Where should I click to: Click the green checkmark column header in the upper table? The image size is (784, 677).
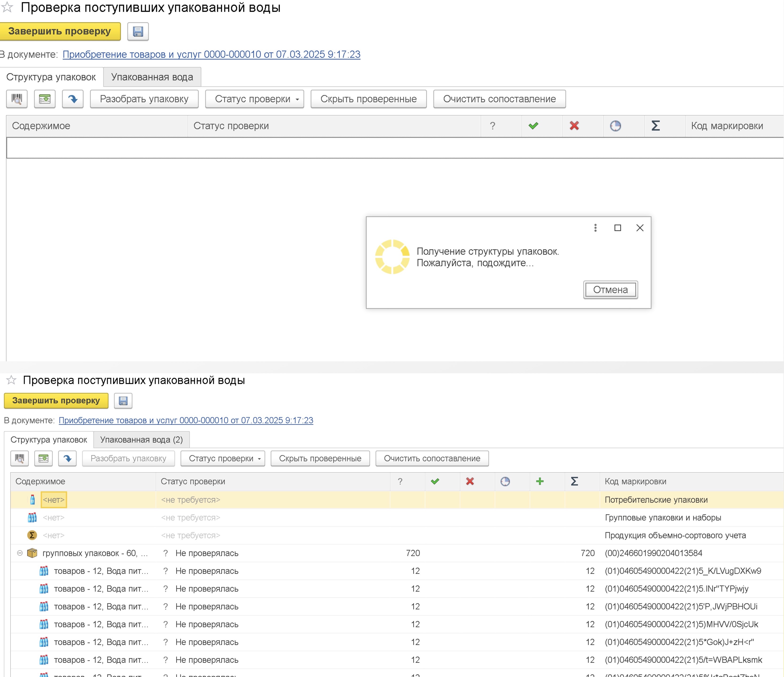533,126
